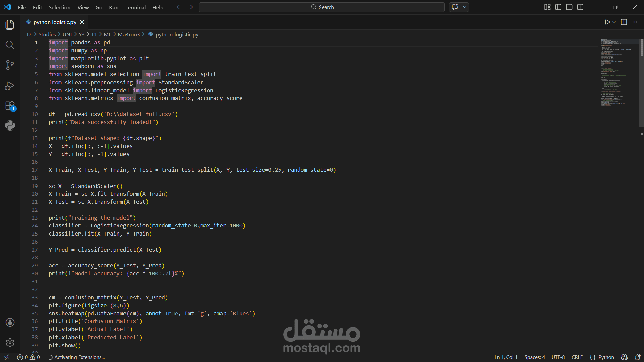Click 'StandardScaler()' on line 19

(x=97, y=186)
